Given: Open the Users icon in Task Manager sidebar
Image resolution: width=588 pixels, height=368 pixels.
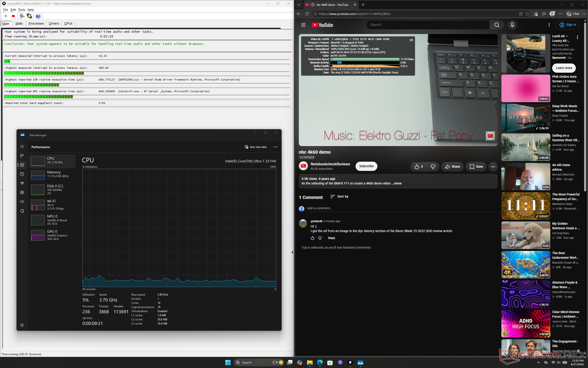Looking at the screenshot, I should [x=22, y=192].
